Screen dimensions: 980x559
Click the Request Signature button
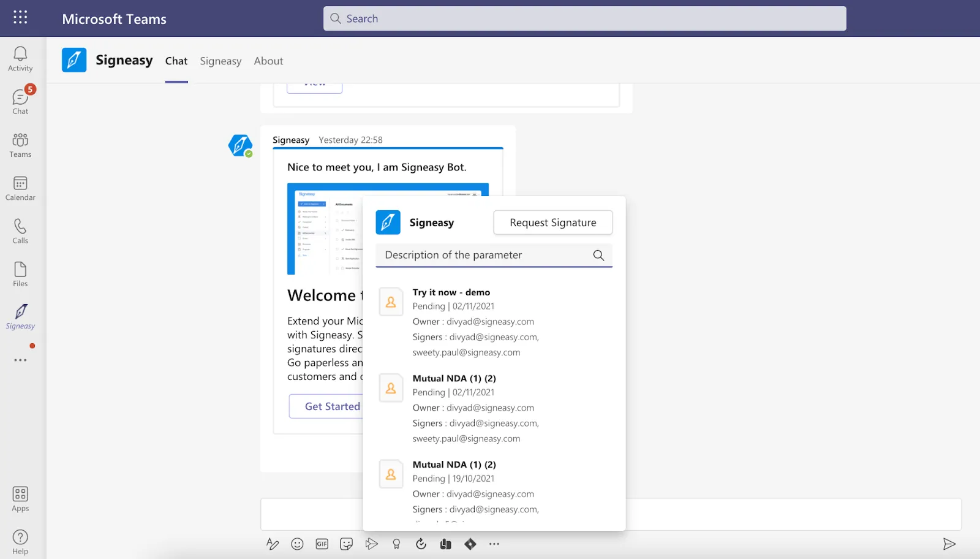click(x=553, y=222)
